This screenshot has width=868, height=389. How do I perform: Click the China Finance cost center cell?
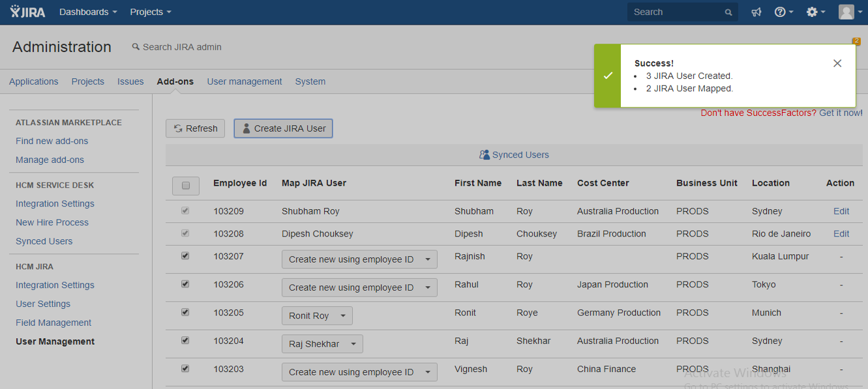click(606, 369)
